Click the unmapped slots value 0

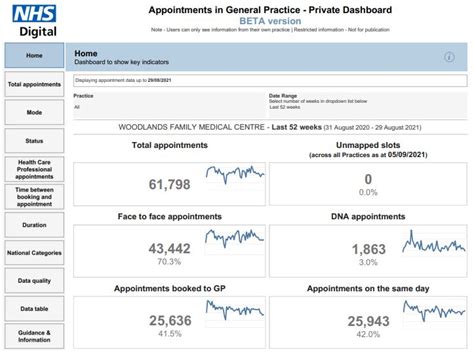[368, 179]
